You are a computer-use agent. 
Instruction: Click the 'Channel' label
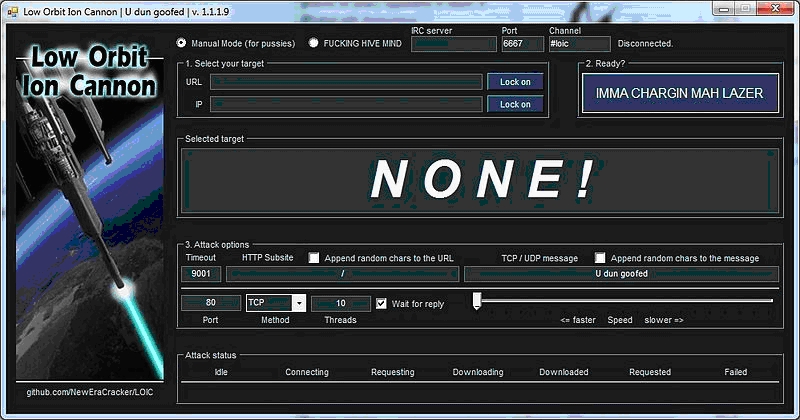[x=565, y=31]
